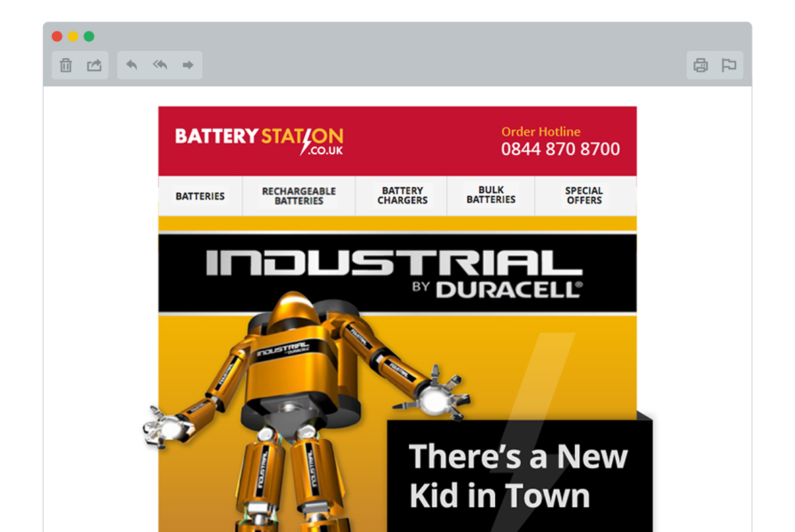Image resolution: width=795 pixels, height=532 pixels.
Task: Forward the email with right arrow icon
Action: (188, 65)
